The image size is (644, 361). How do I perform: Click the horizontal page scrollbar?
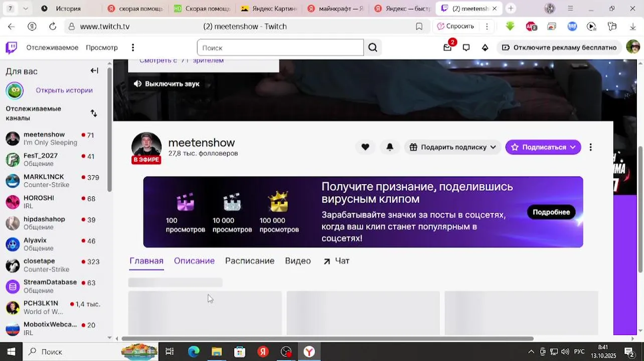point(328,338)
